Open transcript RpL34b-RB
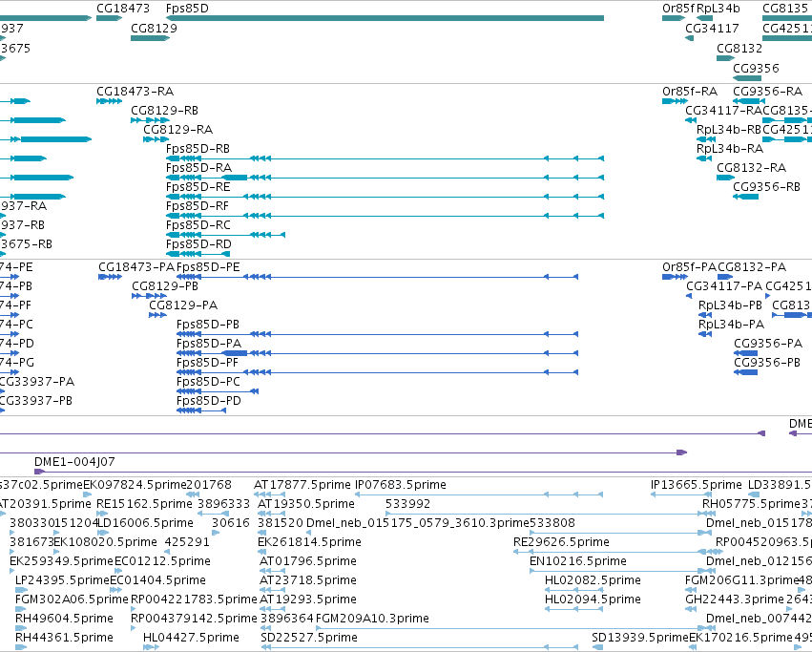This screenshot has height=652, width=812. (x=729, y=130)
